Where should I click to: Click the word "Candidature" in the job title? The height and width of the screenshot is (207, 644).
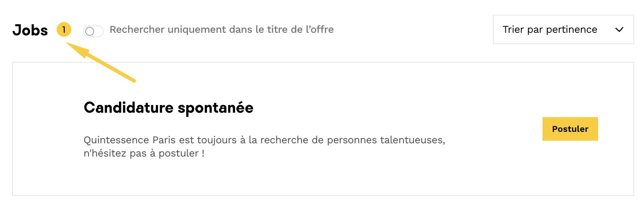(x=128, y=108)
